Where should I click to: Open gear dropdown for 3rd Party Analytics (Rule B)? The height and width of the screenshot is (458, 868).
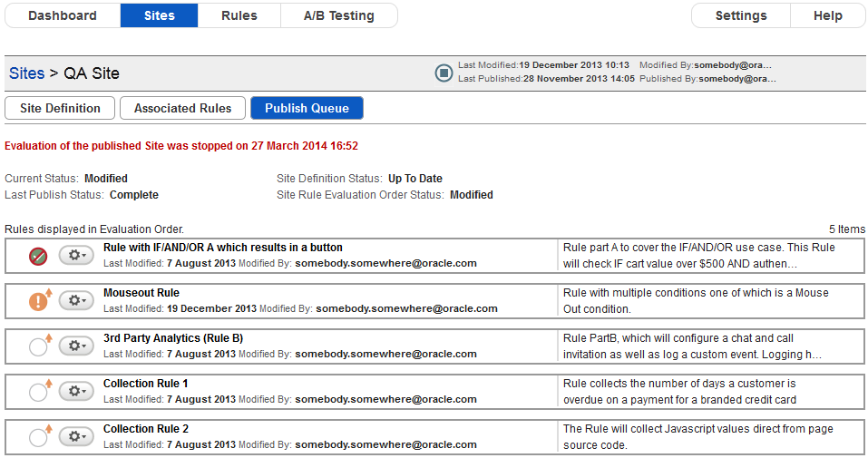point(76,346)
